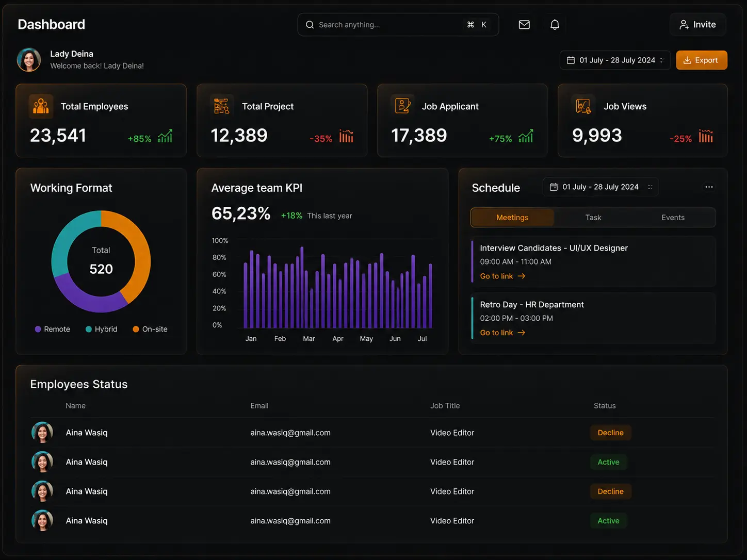Click the Active status badge in fourth row
Image resolution: width=747 pixels, height=560 pixels.
point(608,521)
